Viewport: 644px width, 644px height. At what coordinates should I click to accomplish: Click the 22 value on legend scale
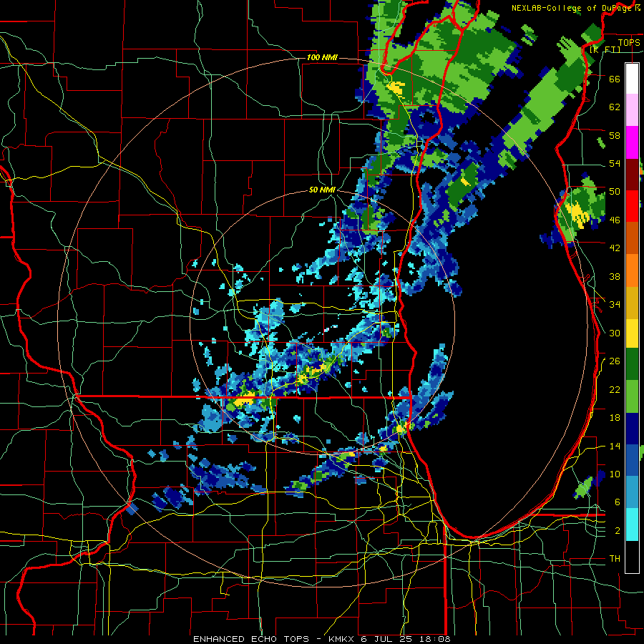click(x=615, y=389)
